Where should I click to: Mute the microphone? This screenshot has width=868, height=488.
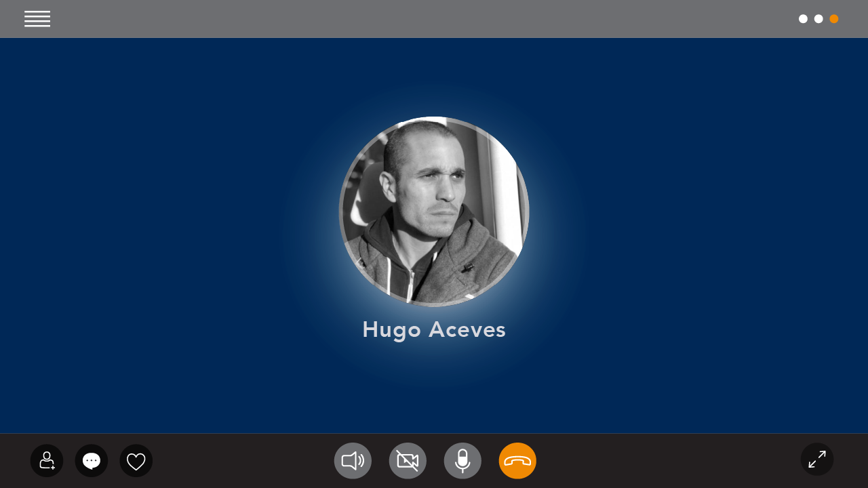[462, 461]
